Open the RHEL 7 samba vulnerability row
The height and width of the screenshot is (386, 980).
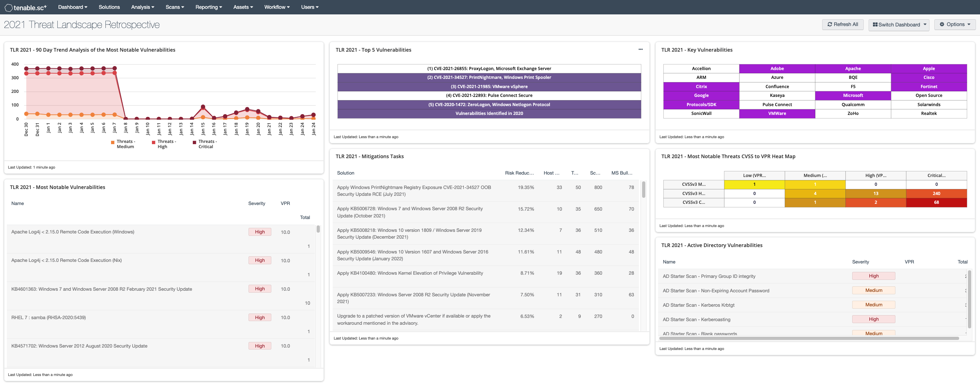coord(161,324)
